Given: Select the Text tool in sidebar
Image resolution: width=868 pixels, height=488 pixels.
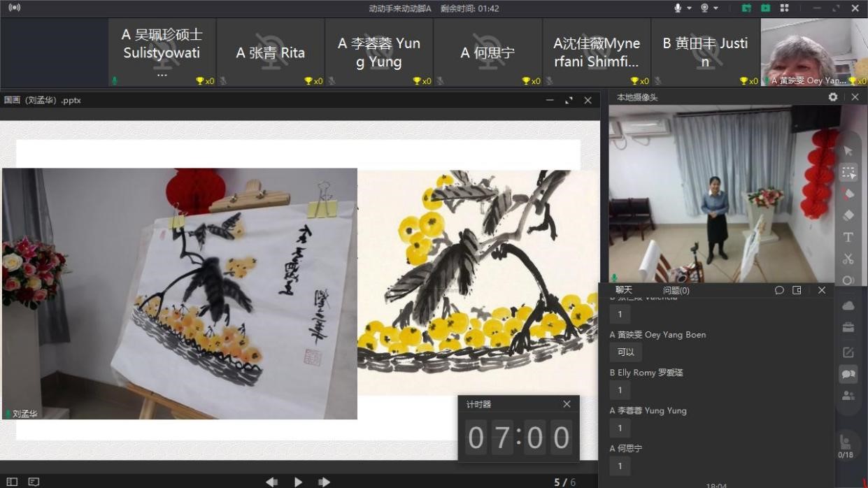Looking at the screenshot, I should pos(848,238).
